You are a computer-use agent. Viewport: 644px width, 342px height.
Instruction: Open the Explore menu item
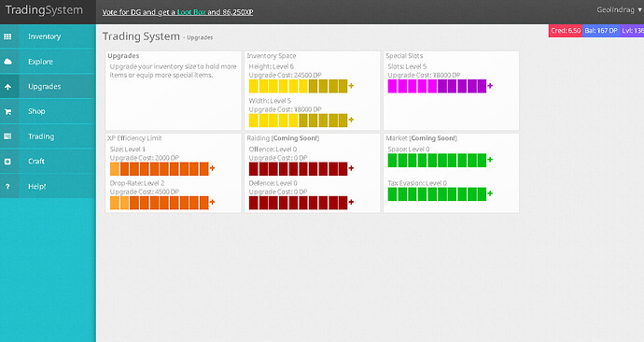click(x=48, y=62)
